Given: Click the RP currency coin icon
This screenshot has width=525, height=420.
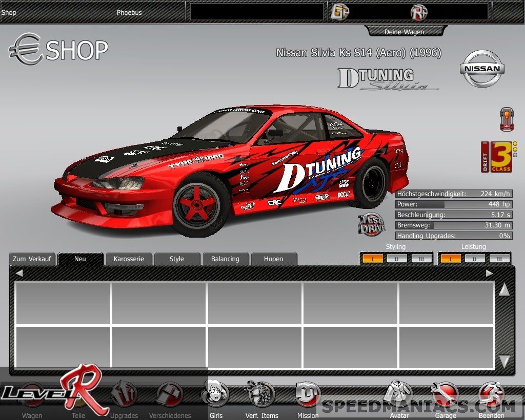Looking at the screenshot, I should coord(419,12).
